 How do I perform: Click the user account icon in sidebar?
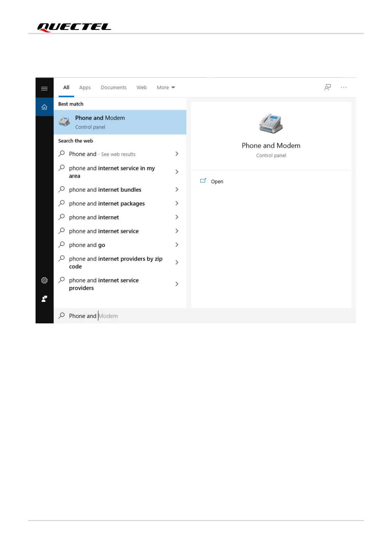tap(44, 299)
